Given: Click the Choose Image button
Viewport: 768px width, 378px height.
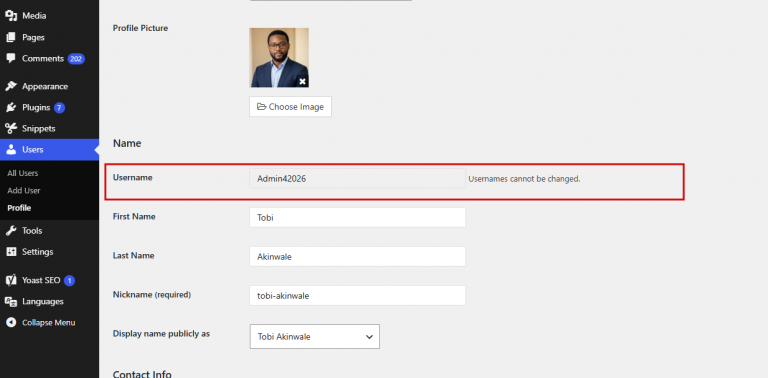Looking at the screenshot, I should coord(290,107).
